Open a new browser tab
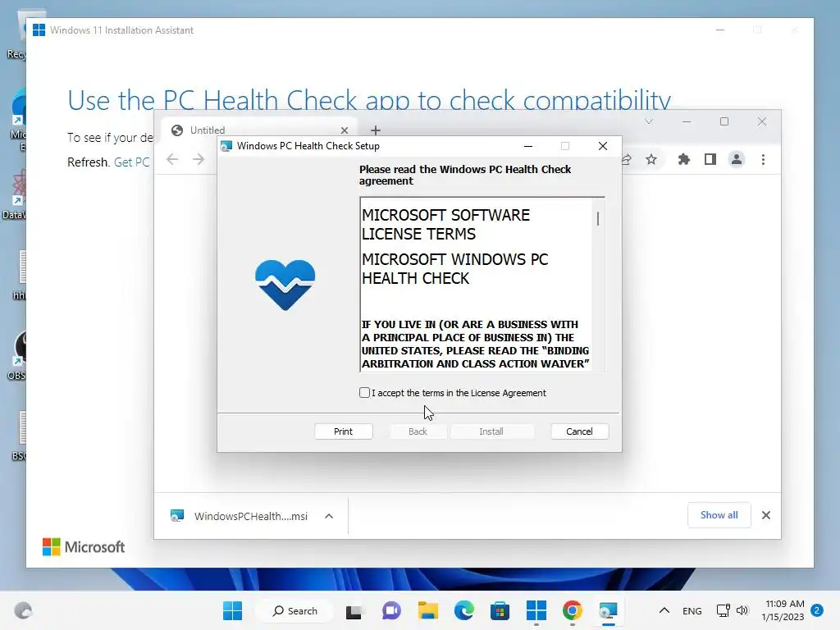This screenshot has width=840, height=630. coord(376,130)
